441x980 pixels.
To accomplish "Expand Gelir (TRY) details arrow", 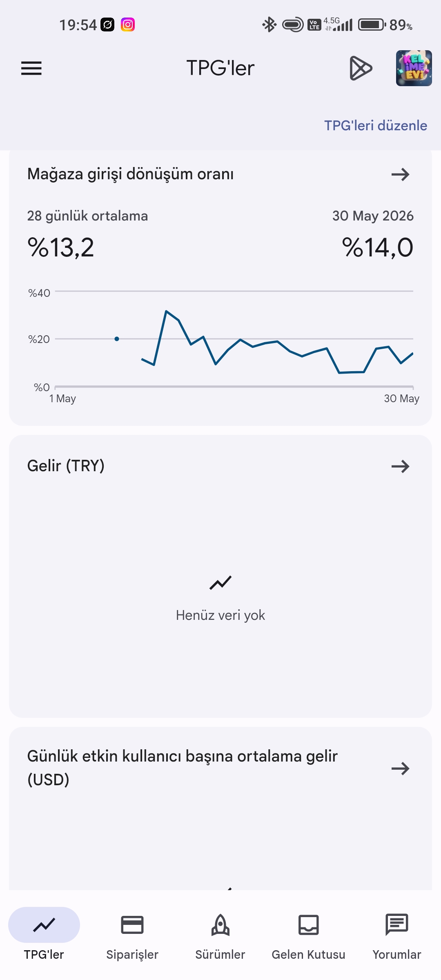I will point(400,466).
